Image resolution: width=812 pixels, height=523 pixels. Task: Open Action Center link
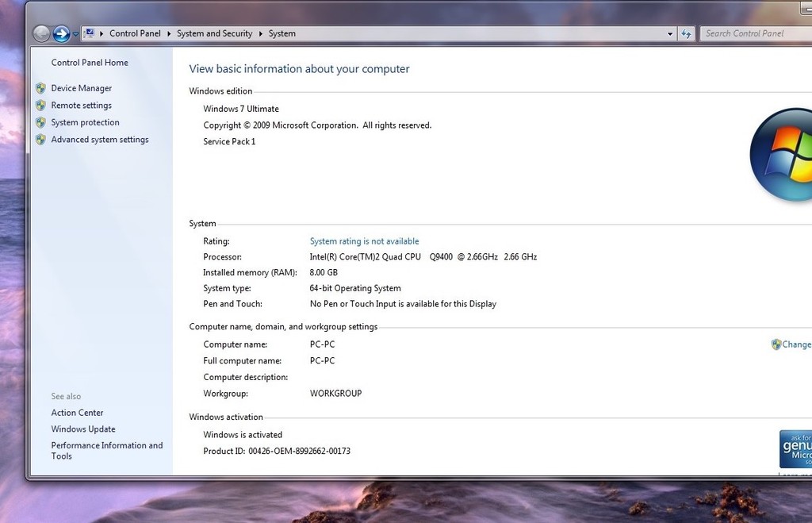pyautogui.click(x=77, y=413)
